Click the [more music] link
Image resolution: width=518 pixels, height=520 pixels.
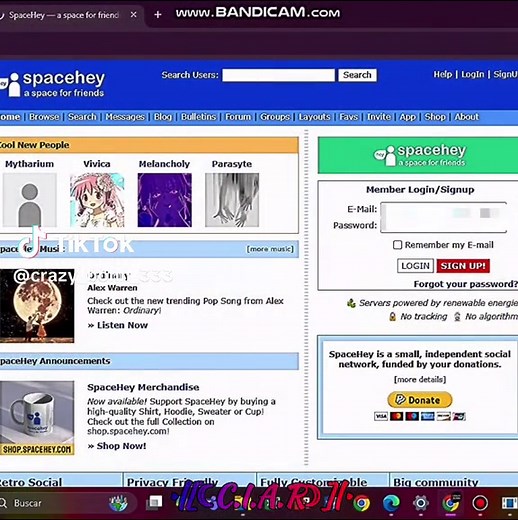270,249
